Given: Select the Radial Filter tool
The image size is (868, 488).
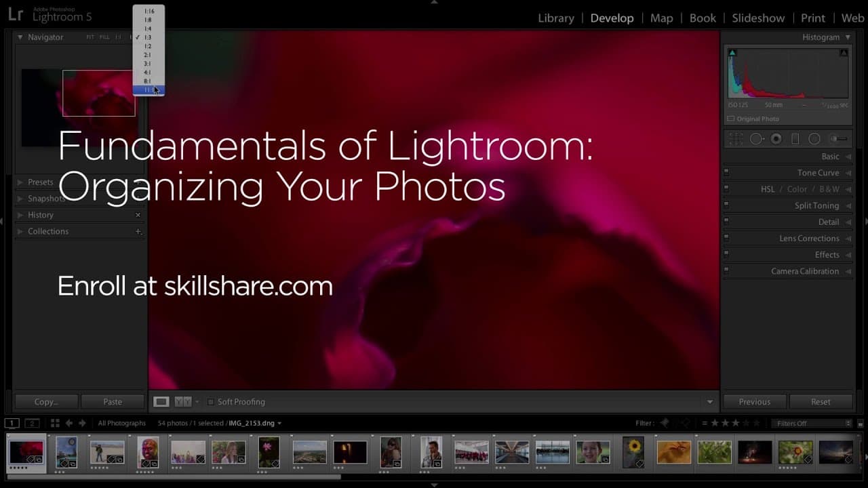Looking at the screenshot, I should pyautogui.click(x=814, y=139).
